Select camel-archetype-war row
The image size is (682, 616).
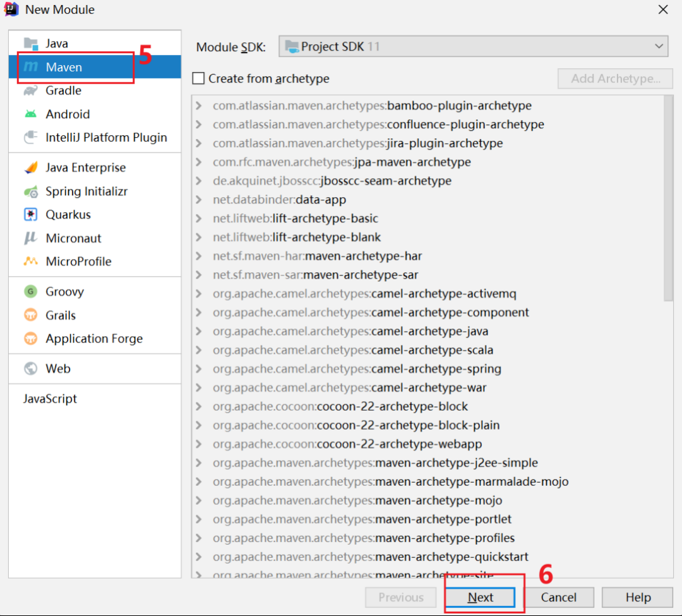point(428,387)
